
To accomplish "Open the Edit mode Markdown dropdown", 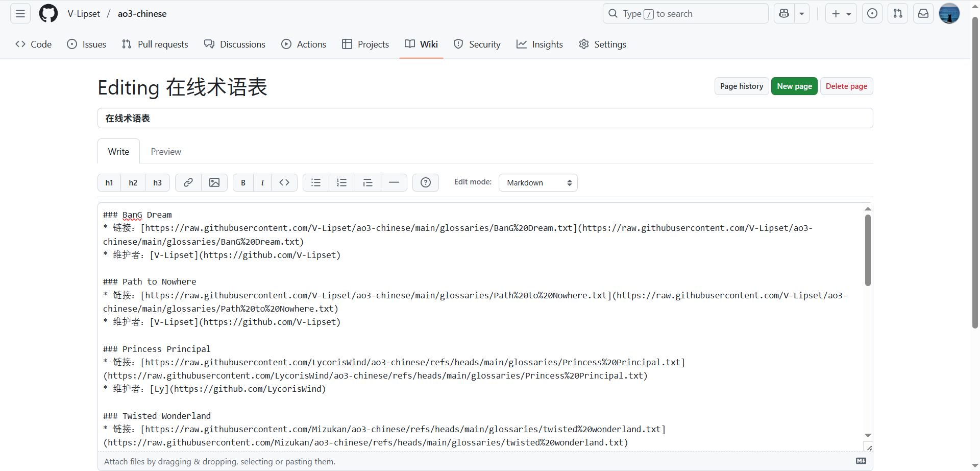I will tap(538, 183).
